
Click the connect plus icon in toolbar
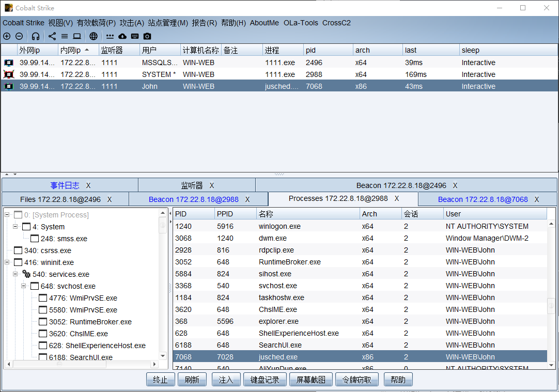[x=7, y=36]
